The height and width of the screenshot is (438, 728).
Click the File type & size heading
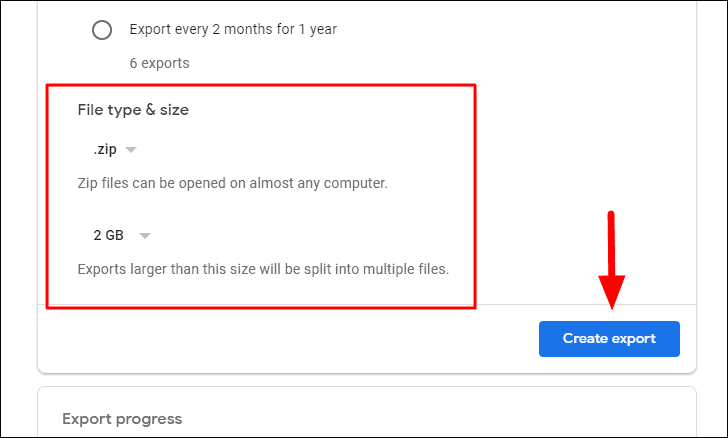[133, 110]
